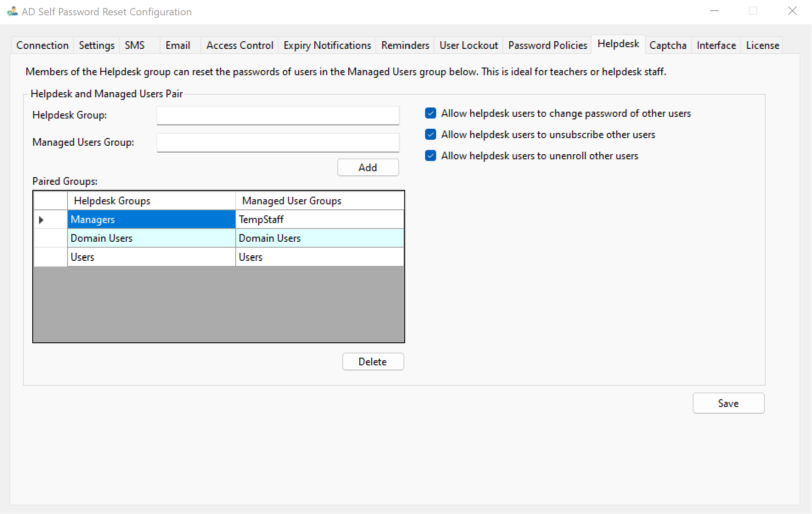Select Domain Users in Helpdesk Groups column

151,238
